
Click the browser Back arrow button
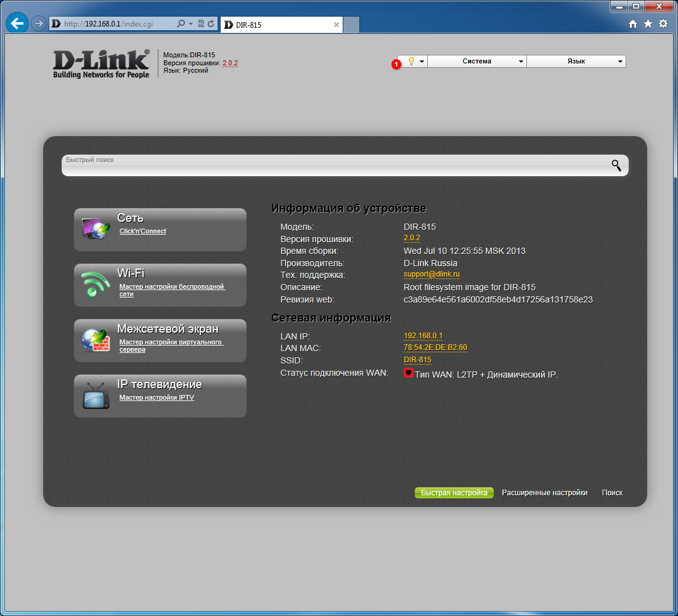point(17,23)
